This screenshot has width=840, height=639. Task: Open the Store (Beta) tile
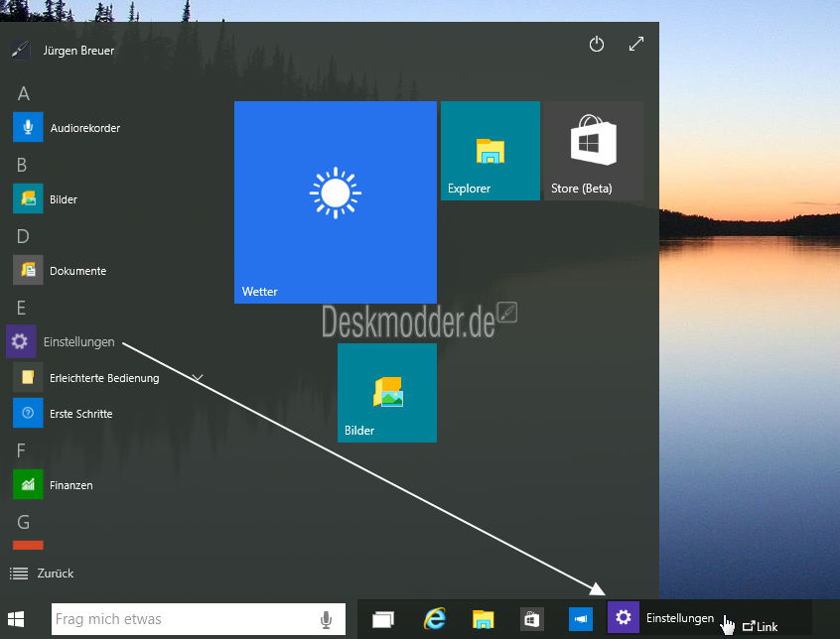pyautogui.click(x=594, y=151)
